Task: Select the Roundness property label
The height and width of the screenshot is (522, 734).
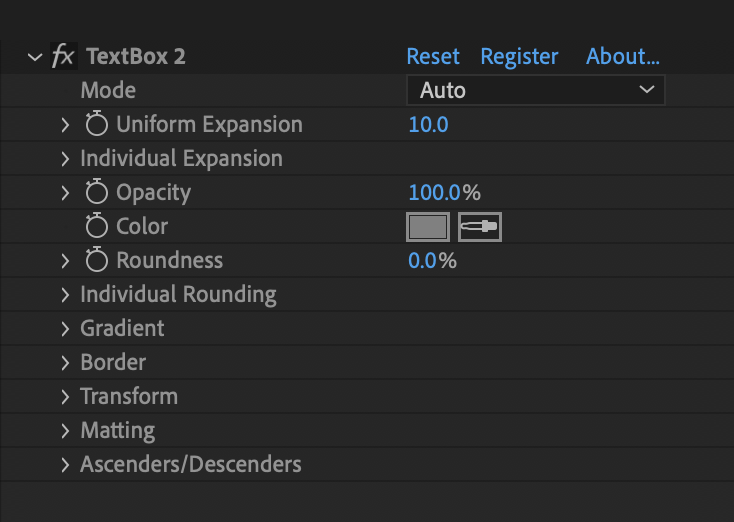Action: click(169, 260)
